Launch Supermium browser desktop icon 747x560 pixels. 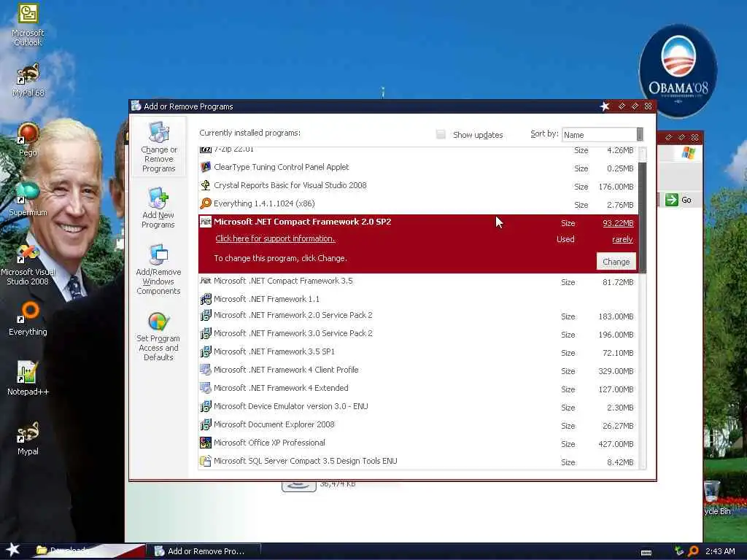[28, 199]
